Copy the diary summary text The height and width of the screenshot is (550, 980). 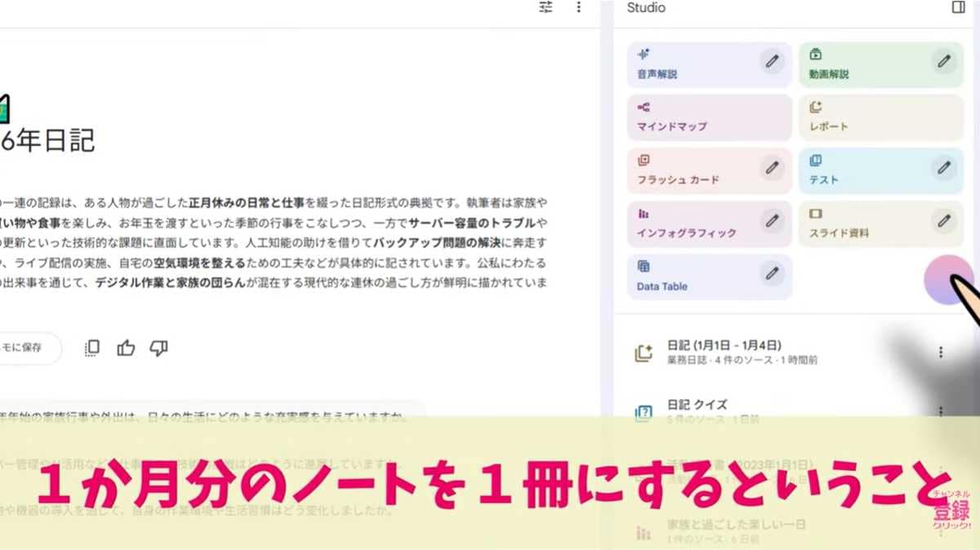(91, 348)
